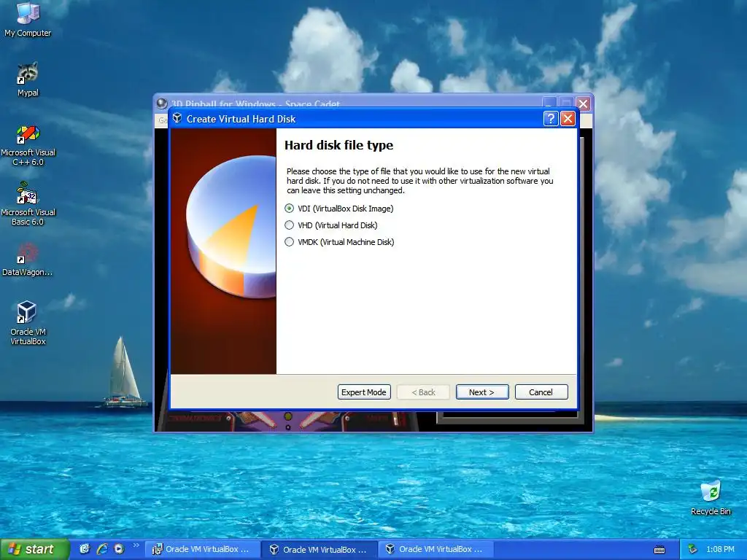Launch Internet Explorer from quick launch
The image size is (747, 560).
click(102, 549)
